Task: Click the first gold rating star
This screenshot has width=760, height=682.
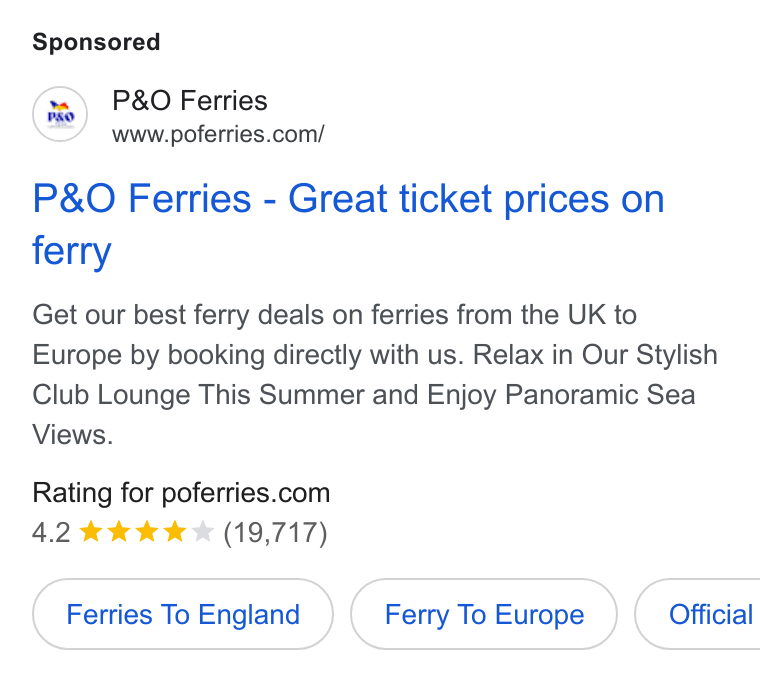Action: 91,531
